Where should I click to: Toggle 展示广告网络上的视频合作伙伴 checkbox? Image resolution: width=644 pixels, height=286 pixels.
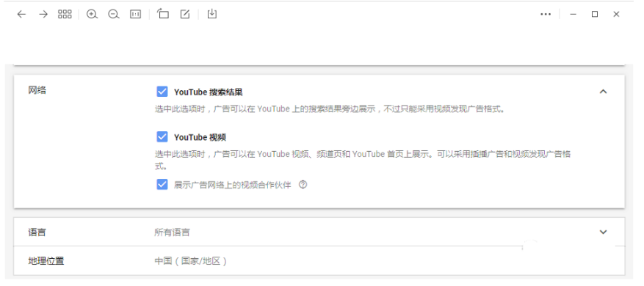[162, 184]
